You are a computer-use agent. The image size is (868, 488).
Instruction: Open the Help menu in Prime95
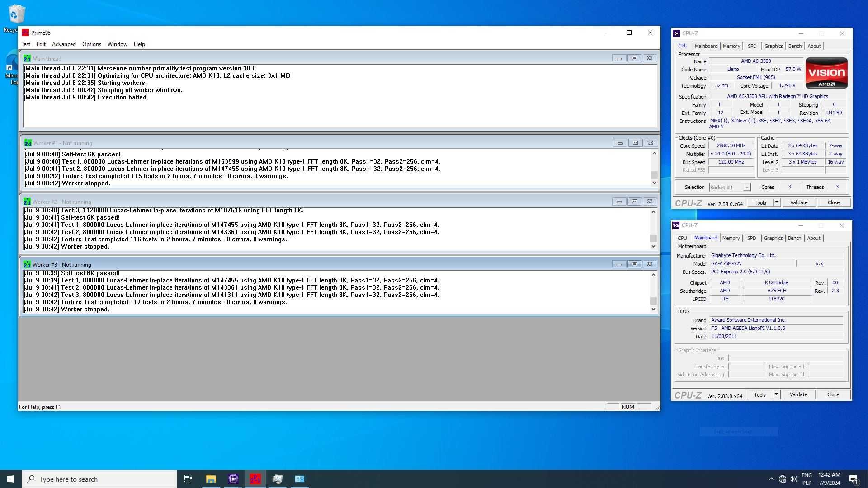pyautogui.click(x=139, y=44)
